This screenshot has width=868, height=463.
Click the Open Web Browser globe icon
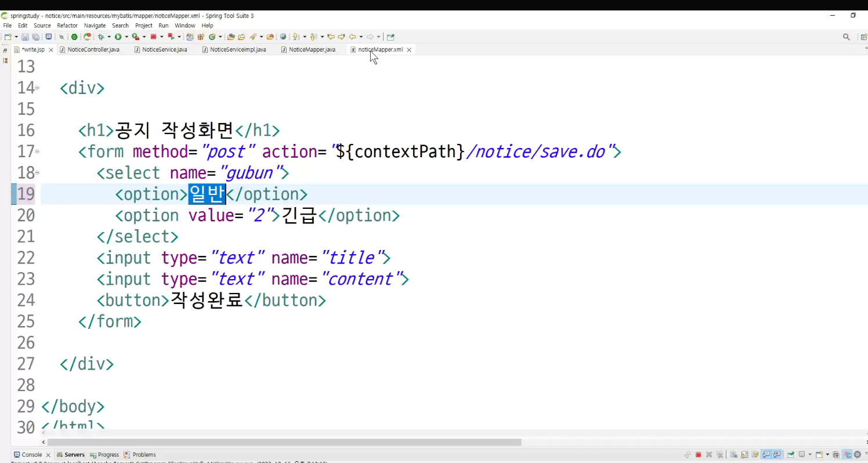point(283,37)
